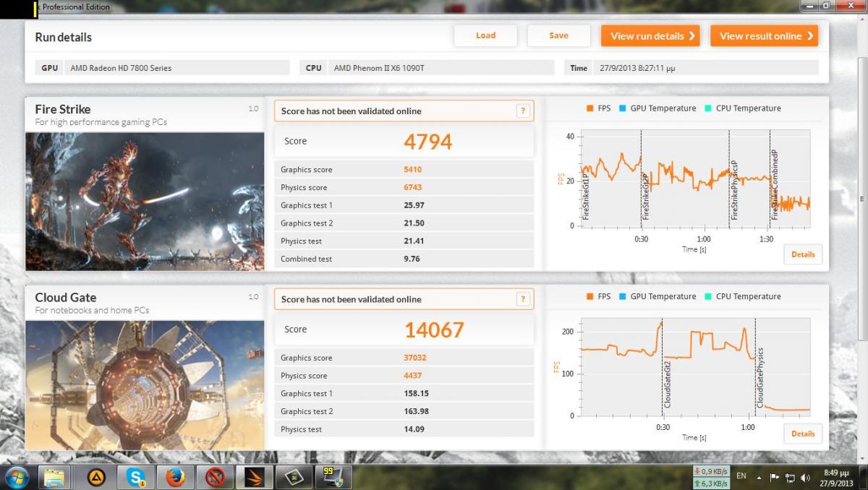Open Windows Explorer folder in taskbar
Image resolution: width=868 pixels, height=490 pixels.
point(56,477)
